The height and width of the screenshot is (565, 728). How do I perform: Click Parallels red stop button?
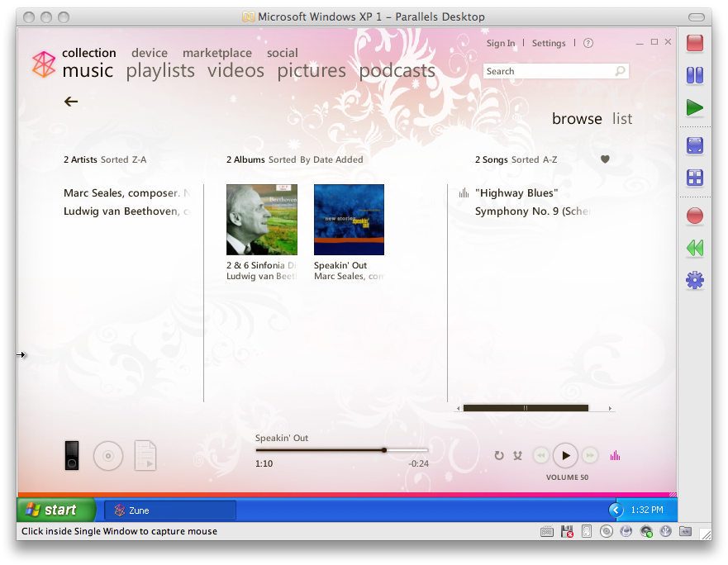pos(695,43)
